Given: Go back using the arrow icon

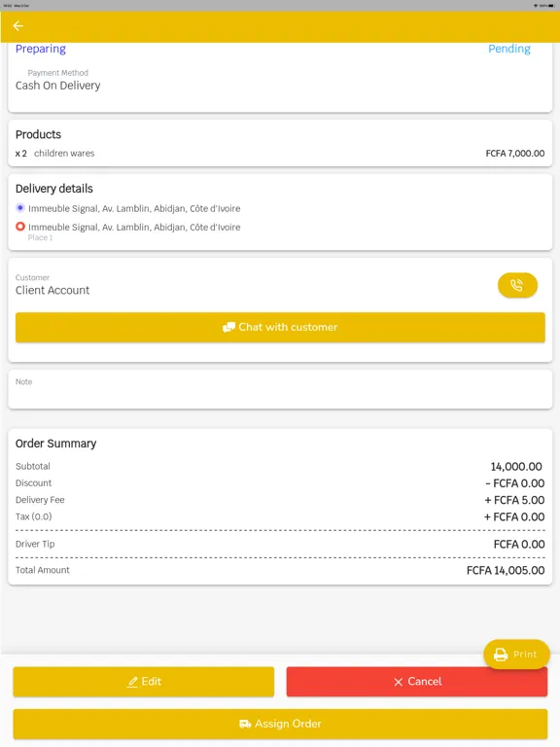Looking at the screenshot, I should click(18, 25).
